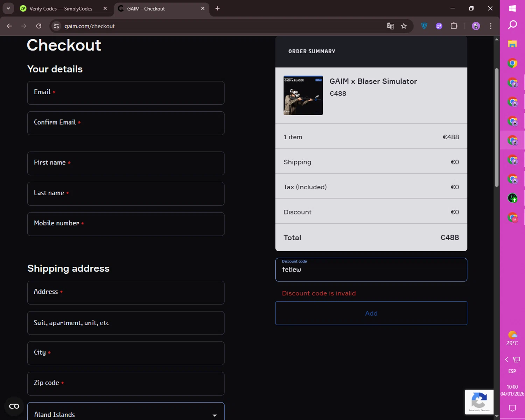Focus the Last name field

click(126, 194)
